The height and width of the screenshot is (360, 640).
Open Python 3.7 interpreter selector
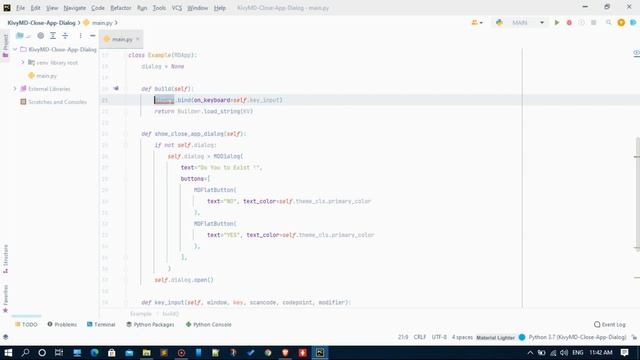577,337
